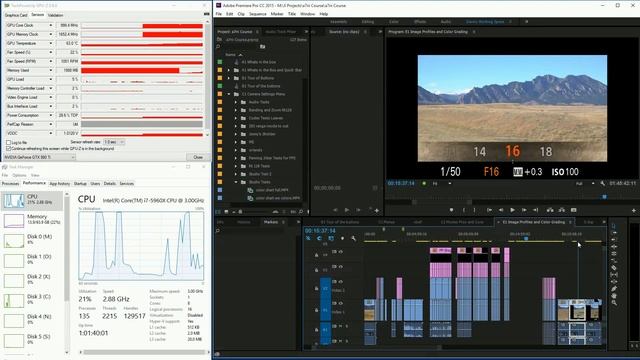This screenshot has width=640, height=360.
Task: Click Play in the Program monitor
Action: [x=512, y=210]
